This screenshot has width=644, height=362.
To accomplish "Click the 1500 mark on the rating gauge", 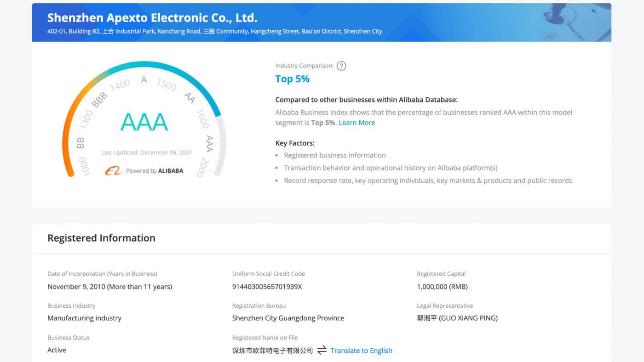I will [x=167, y=85].
